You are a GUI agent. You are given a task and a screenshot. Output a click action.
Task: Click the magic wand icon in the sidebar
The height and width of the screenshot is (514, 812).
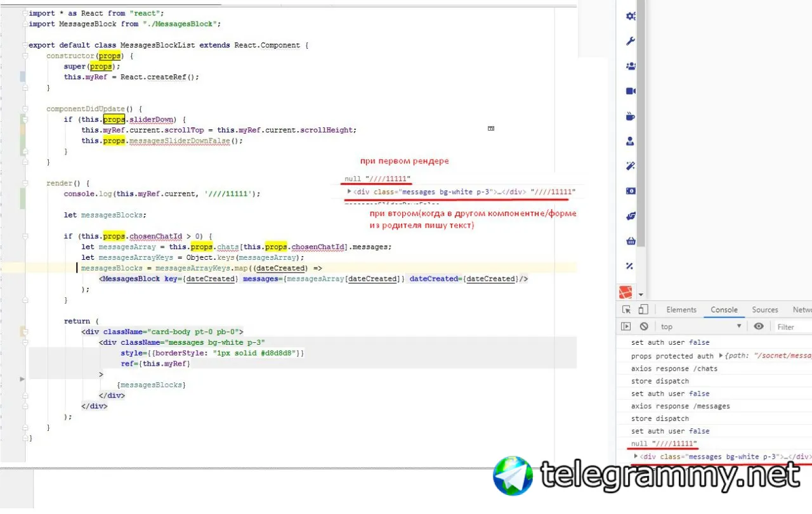[x=631, y=166]
